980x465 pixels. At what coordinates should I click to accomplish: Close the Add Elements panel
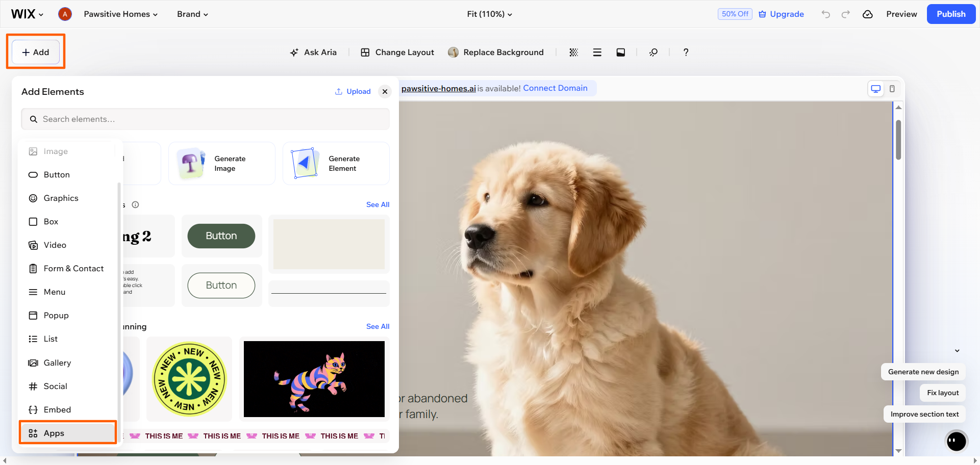(x=385, y=91)
